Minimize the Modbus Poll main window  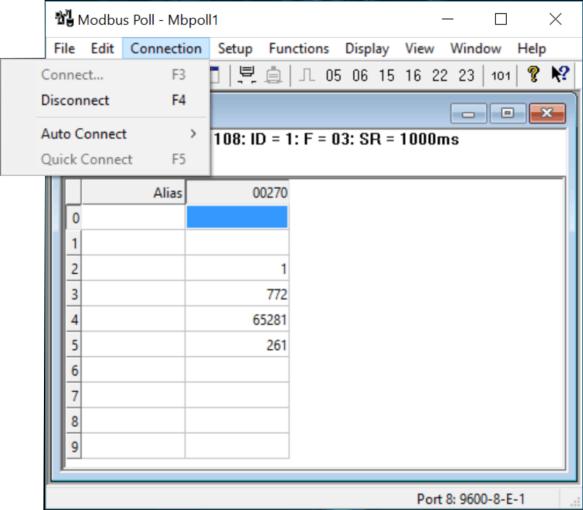(448, 19)
